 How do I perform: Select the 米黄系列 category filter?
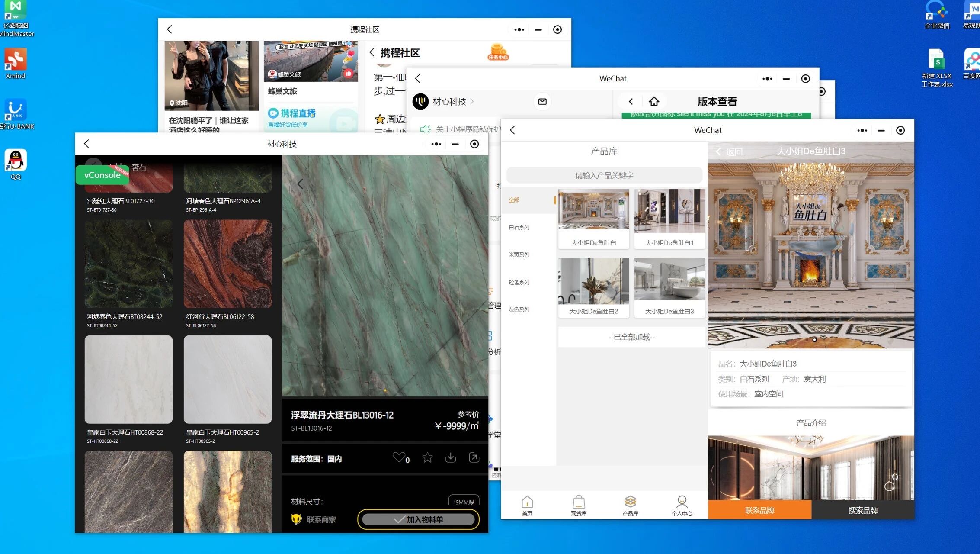point(519,254)
